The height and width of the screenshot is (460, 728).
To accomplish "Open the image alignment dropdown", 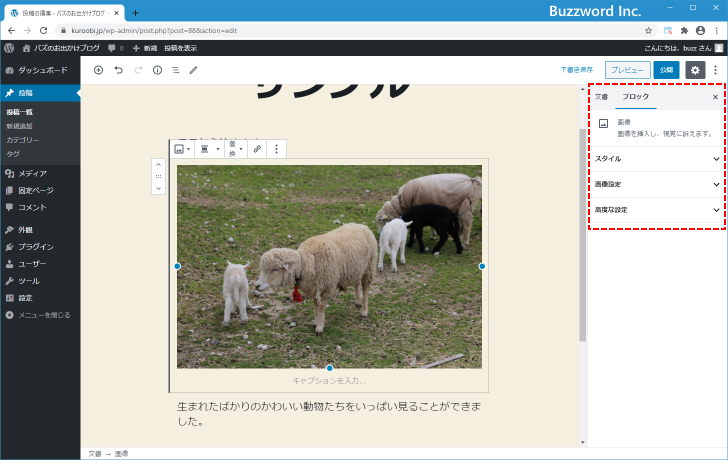I will tap(209, 149).
